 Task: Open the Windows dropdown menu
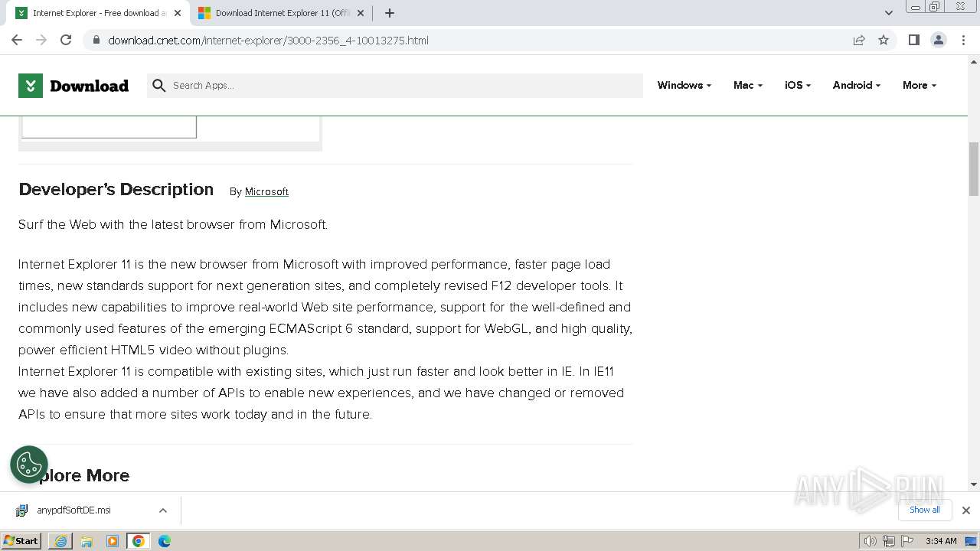tap(684, 86)
